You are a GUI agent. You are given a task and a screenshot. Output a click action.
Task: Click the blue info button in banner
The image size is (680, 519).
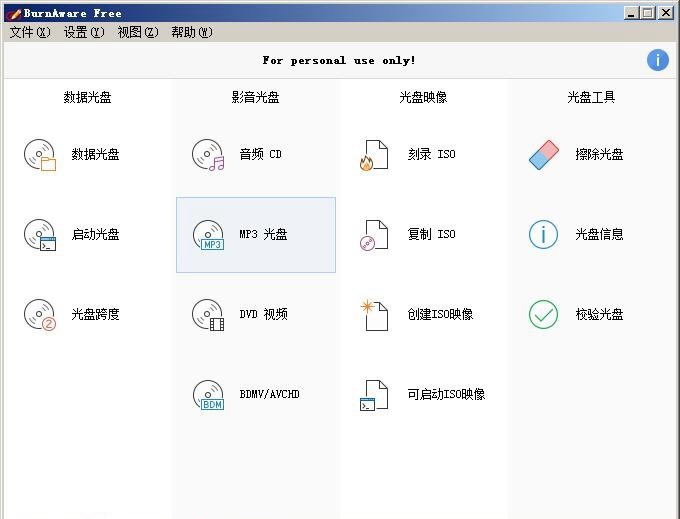(658, 60)
